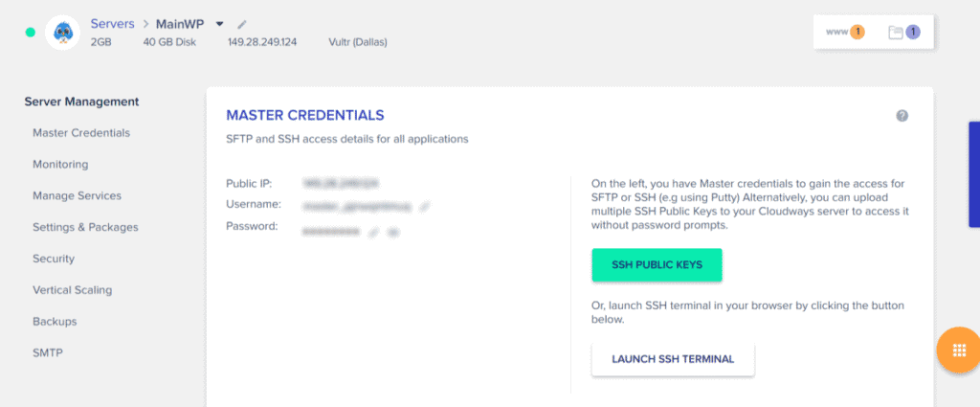This screenshot has height=407, width=980.
Task: Expand the MainWP server dropdown arrow
Action: tap(219, 24)
